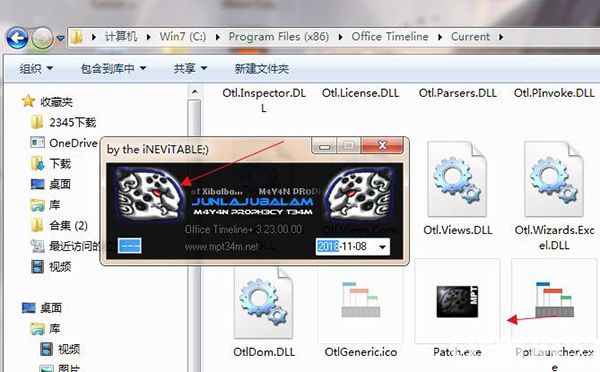
Task: Open the 包含到库中 menu
Action: pyautogui.click(x=113, y=69)
